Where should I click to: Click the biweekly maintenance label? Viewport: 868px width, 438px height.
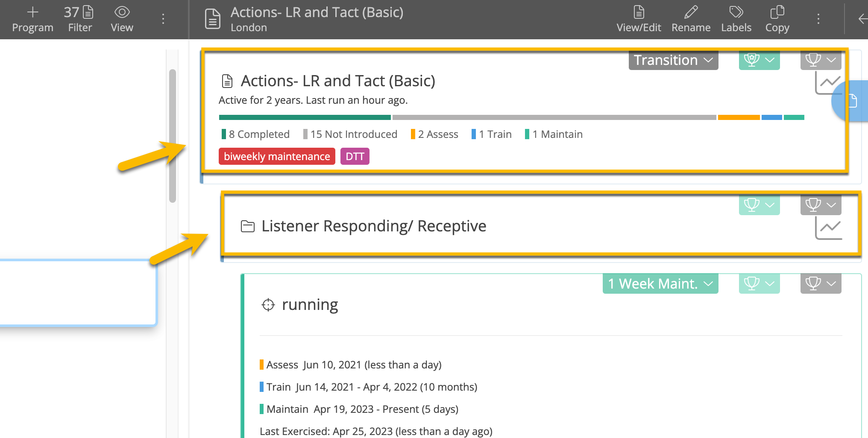[276, 156]
